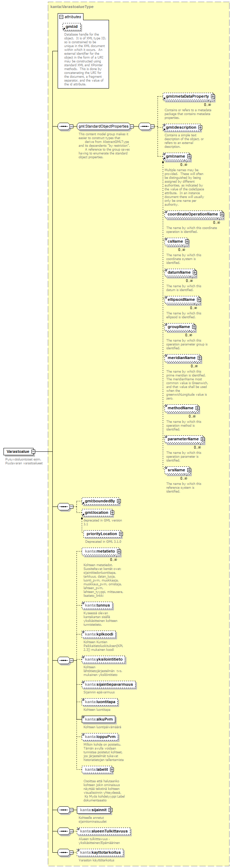Select the gml:location element
The width and height of the screenshot is (233, 868).
(x=96, y=512)
